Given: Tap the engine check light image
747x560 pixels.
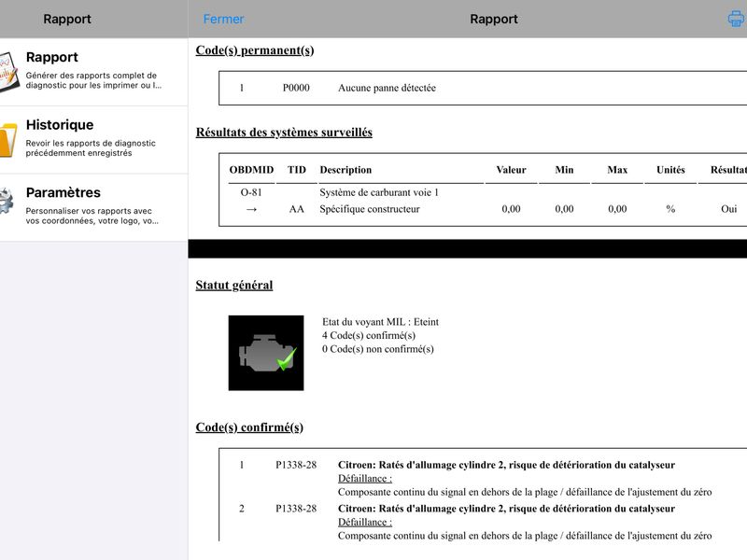Looking at the screenshot, I should coord(266,353).
